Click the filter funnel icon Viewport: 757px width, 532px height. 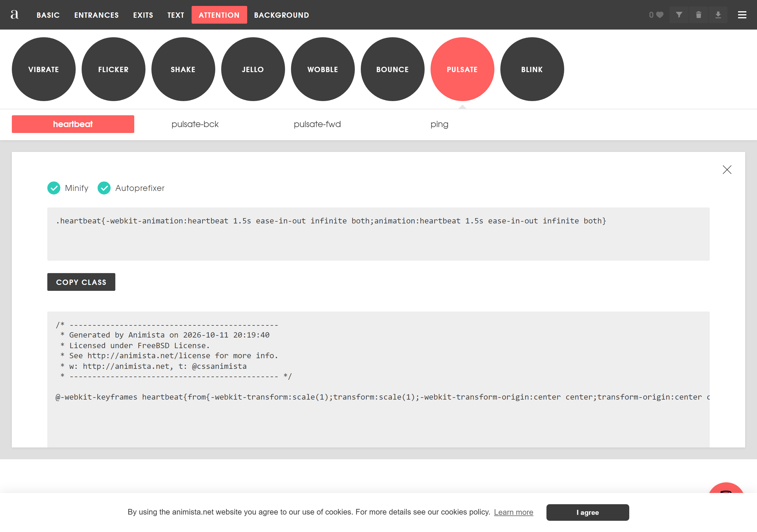(x=679, y=15)
